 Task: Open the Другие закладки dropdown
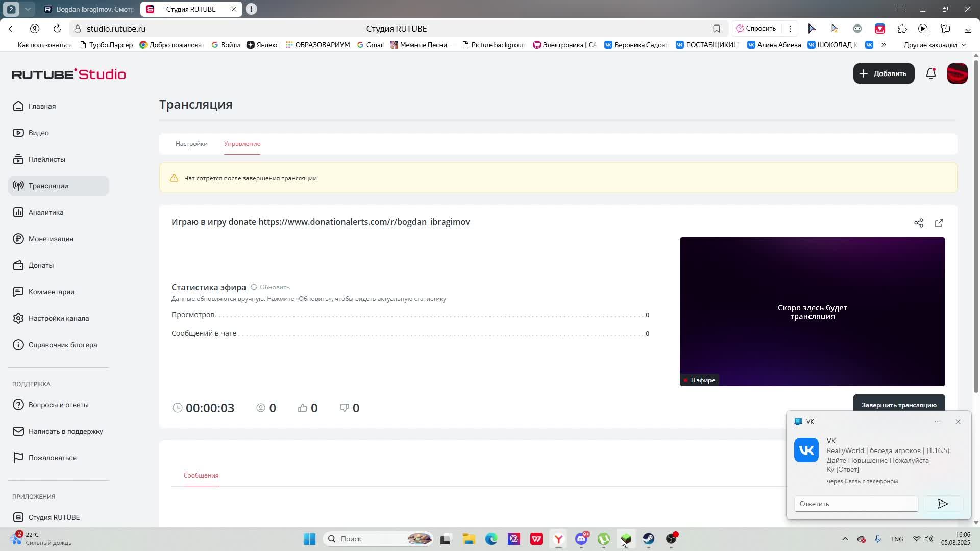tap(934, 45)
